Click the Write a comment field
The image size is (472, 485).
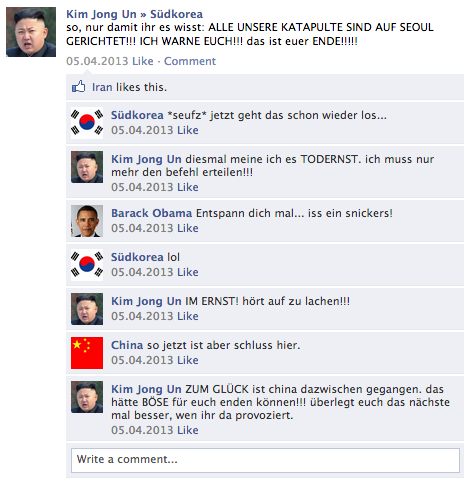(x=265, y=460)
